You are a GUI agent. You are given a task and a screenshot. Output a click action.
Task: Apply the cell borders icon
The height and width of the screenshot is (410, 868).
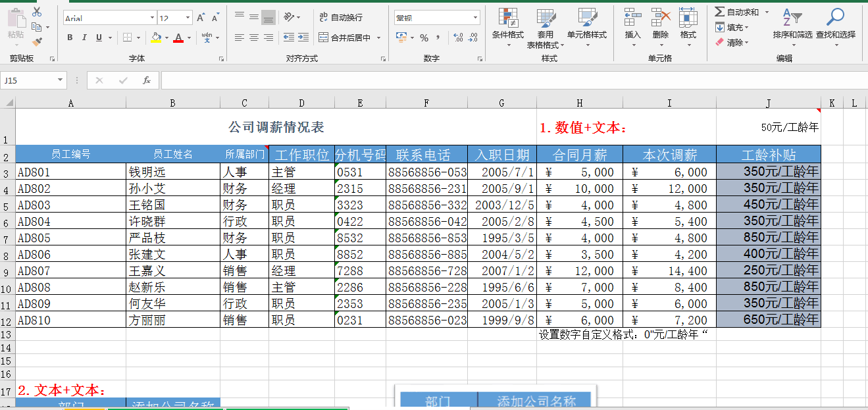pos(127,38)
